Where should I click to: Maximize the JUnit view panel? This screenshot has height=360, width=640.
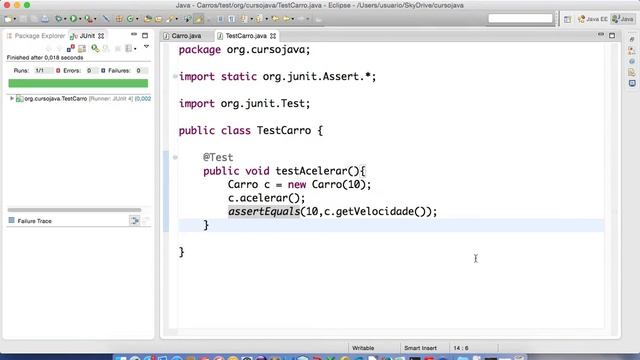(145, 36)
